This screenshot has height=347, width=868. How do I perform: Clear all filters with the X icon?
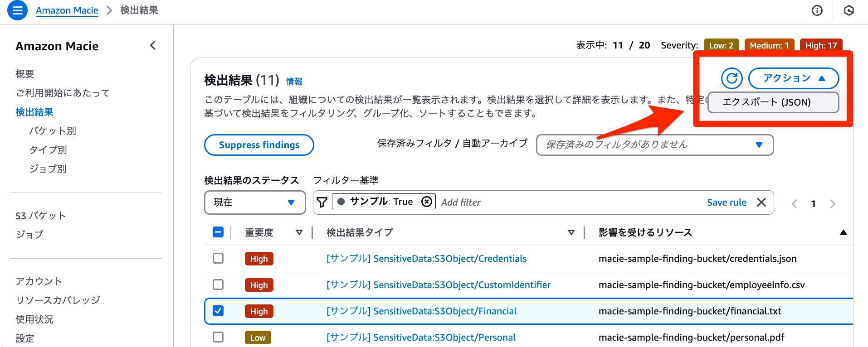pyautogui.click(x=761, y=202)
